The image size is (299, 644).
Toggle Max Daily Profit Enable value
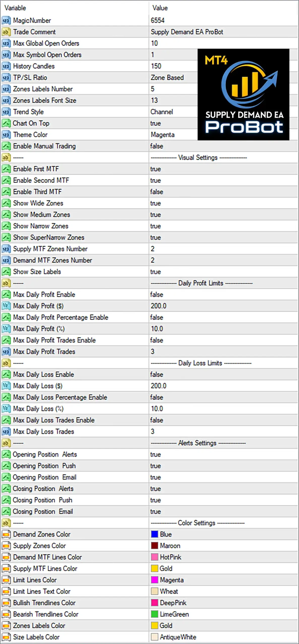157,295
